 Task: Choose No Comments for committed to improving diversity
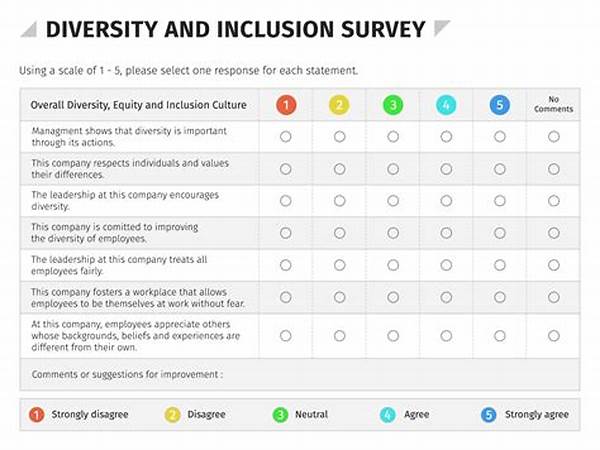(x=553, y=232)
